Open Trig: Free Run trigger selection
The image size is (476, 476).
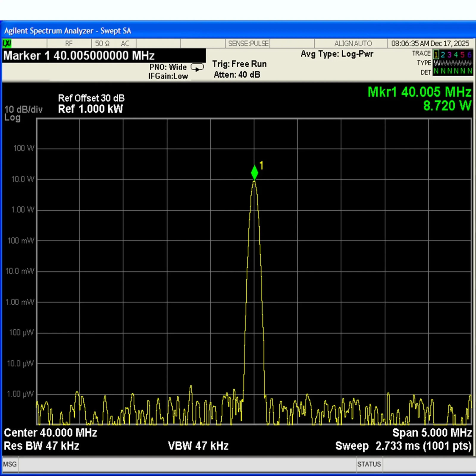tap(239, 64)
